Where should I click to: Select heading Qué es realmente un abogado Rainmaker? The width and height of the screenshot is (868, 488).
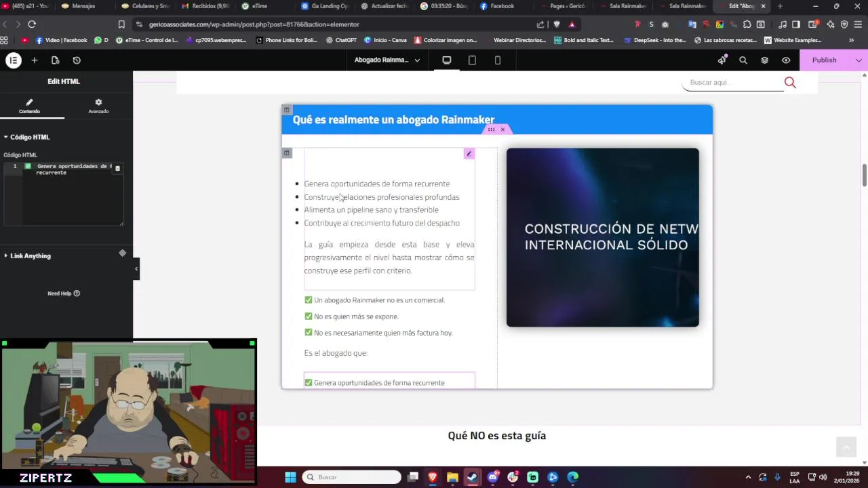(393, 120)
